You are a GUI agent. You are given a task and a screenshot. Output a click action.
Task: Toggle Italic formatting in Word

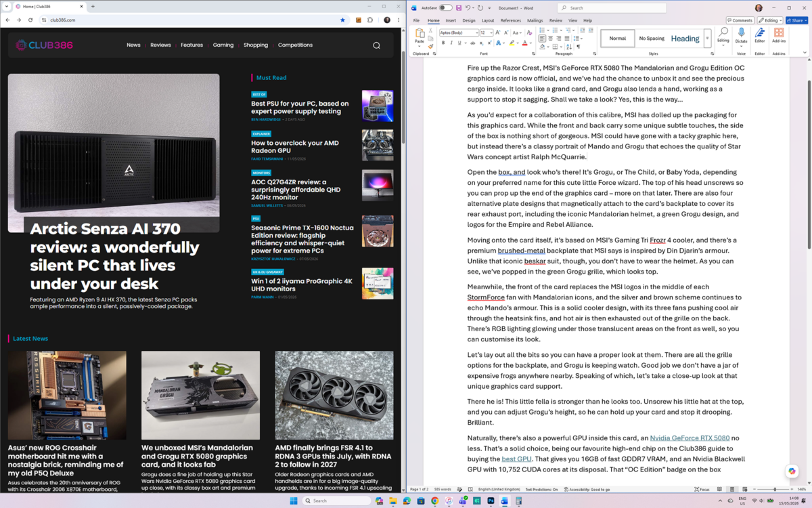tap(451, 43)
